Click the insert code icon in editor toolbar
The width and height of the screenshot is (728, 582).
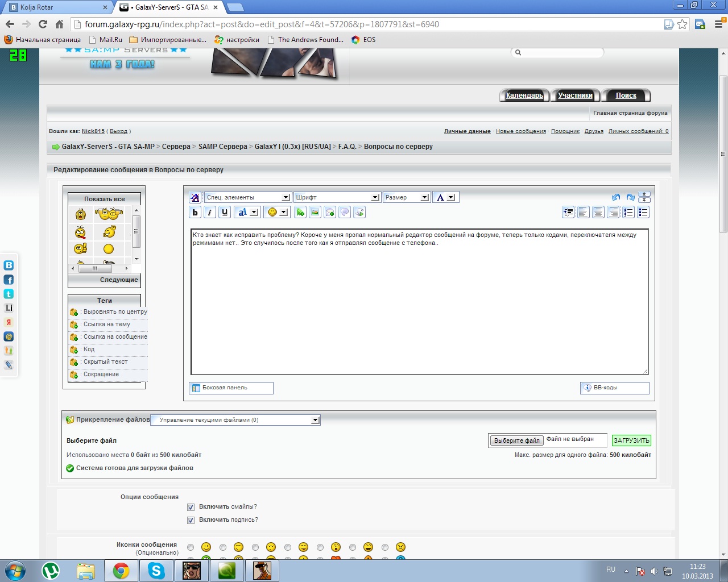[359, 213]
